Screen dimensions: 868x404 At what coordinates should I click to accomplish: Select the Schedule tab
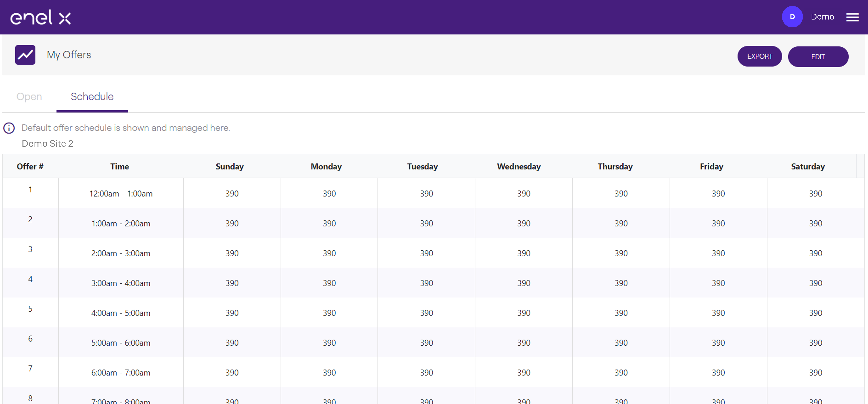(x=92, y=97)
